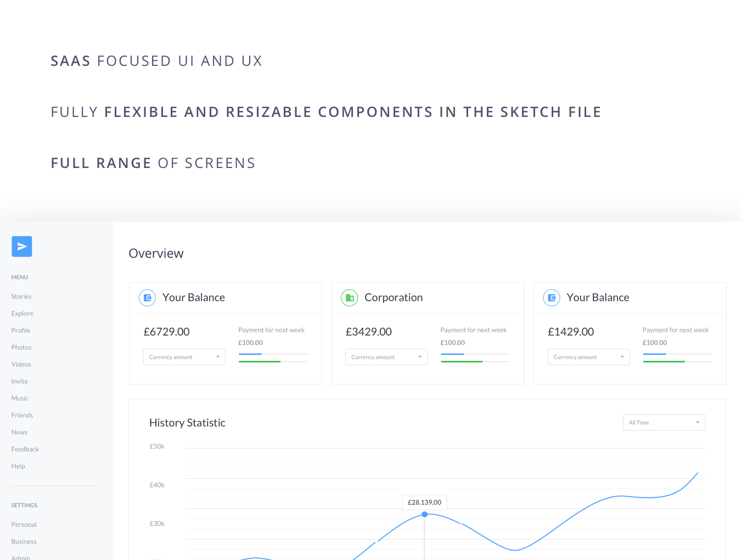The width and height of the screenshot is (741, 560).
Task: Open the All Time range dropdown
Action: pyautogui.click(x=664, y=422)
